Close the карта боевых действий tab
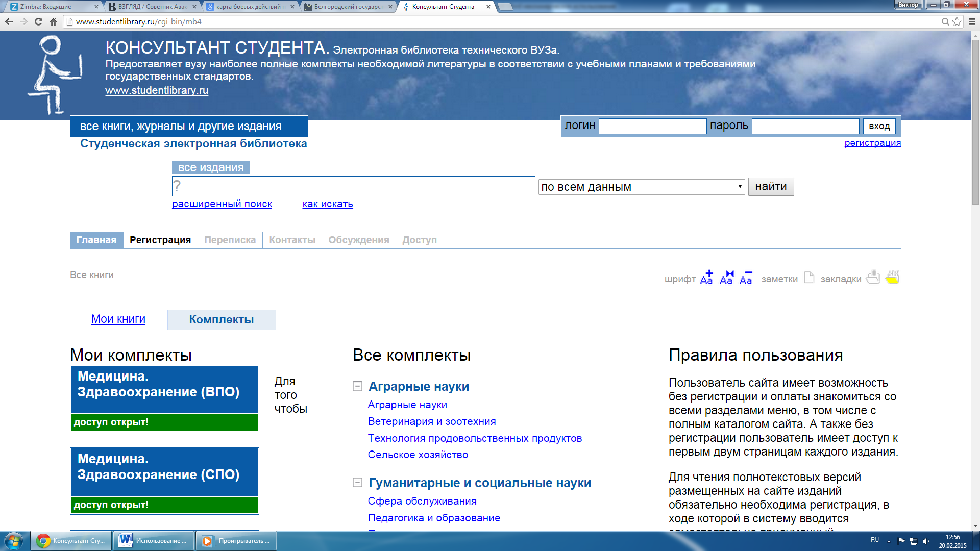Screen dimensions: 980x551 point(292,7)
